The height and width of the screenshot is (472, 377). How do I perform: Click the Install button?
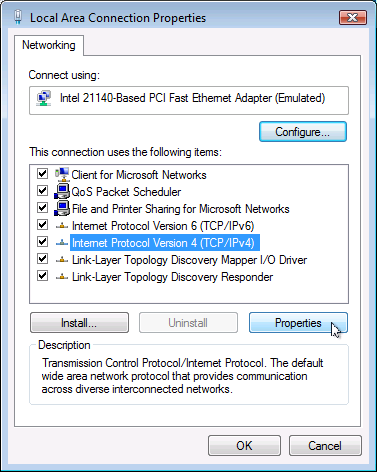(x=79, y=323)
